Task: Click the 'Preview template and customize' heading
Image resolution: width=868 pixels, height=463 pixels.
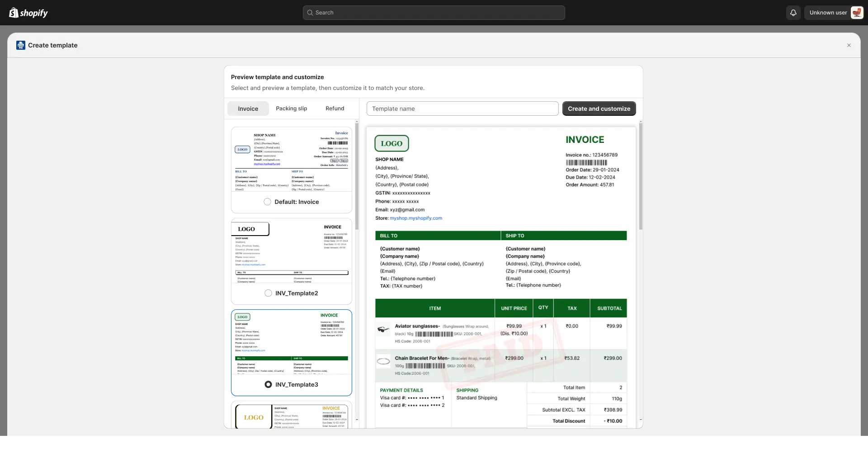Action: click(x=278, y=77)
